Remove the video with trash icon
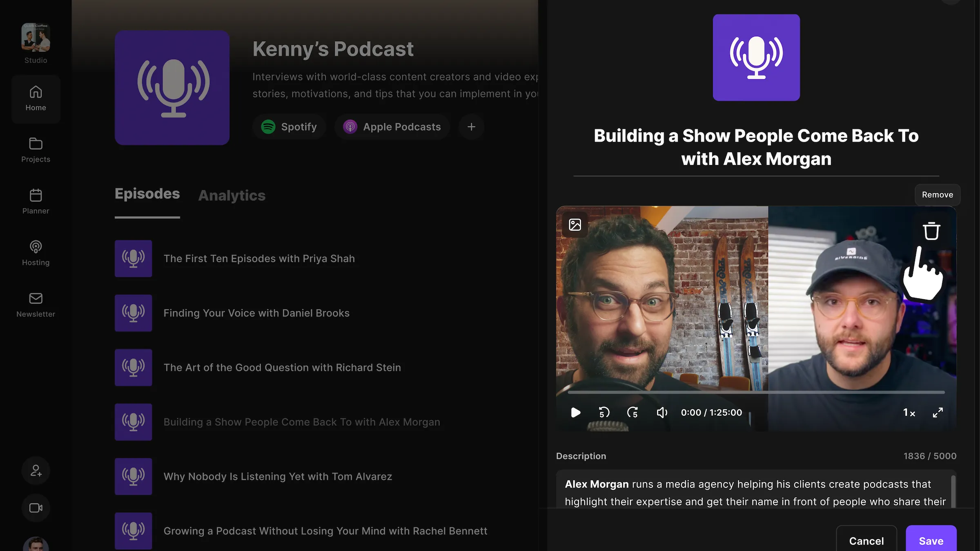This screenshot has width=980, height=551. click(931, 231)
